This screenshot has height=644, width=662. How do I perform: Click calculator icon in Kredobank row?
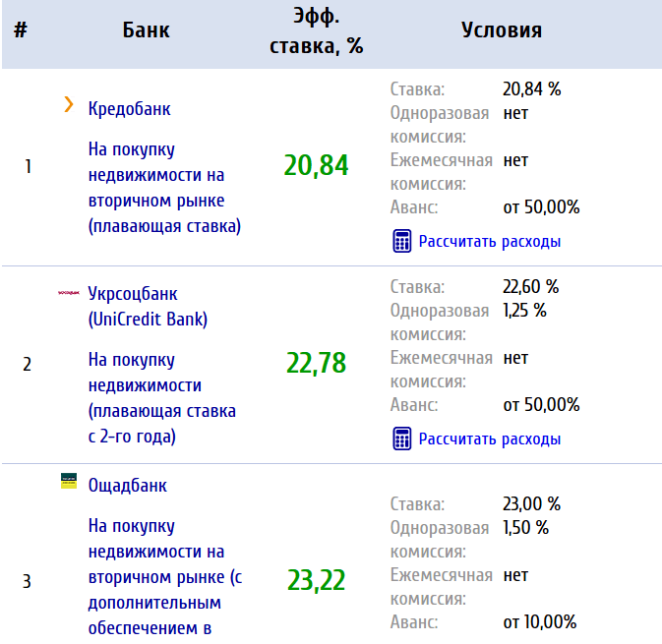[402, 241]
